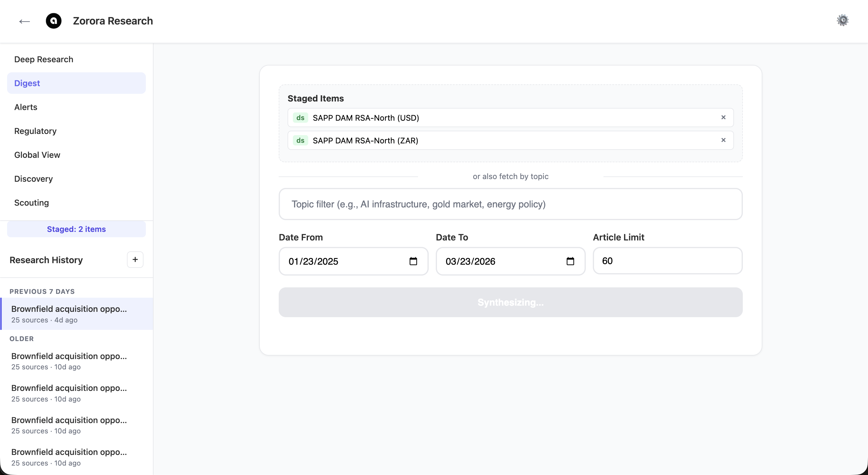Navigate to Discovery in sidebar
The height and width of the screenshot is (475, 868).
point(33,179)
